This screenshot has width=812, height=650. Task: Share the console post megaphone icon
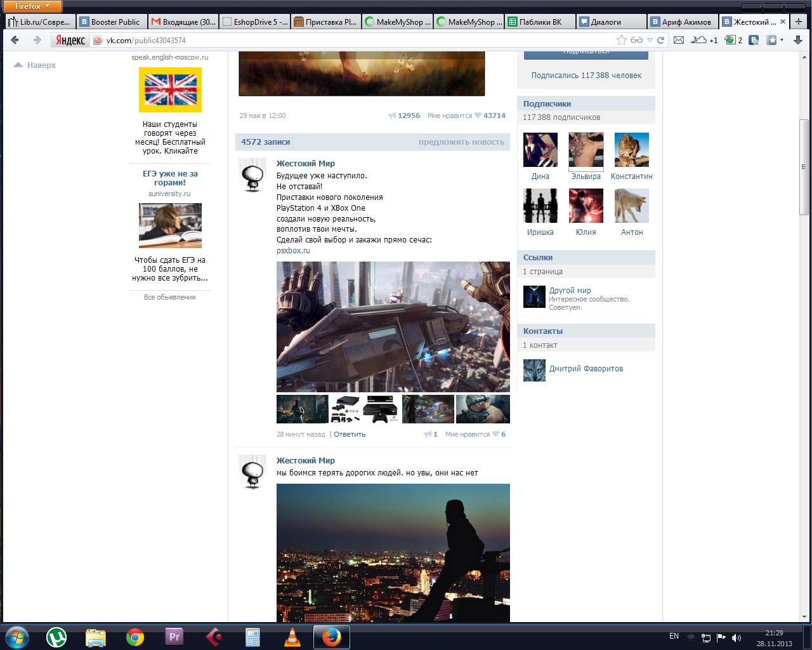pyautogui.click(x=431, y=434)
